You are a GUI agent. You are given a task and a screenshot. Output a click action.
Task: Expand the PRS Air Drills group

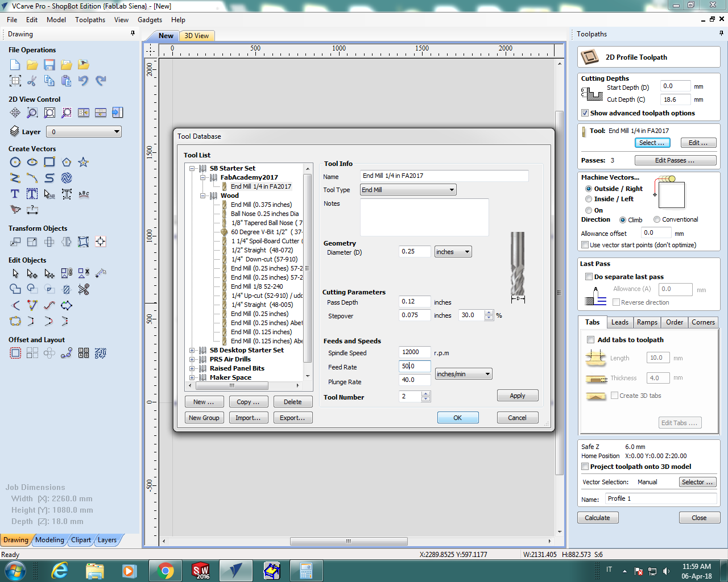(192, 359)
